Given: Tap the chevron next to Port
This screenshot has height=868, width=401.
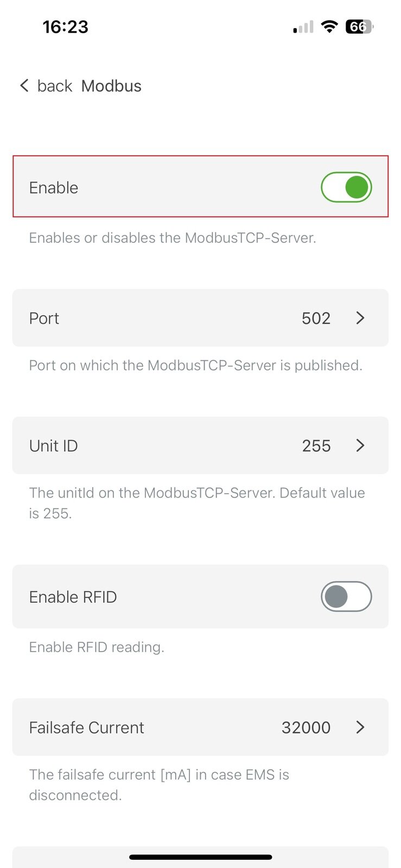Looking at the screenshot, I should tap(360, 318).
